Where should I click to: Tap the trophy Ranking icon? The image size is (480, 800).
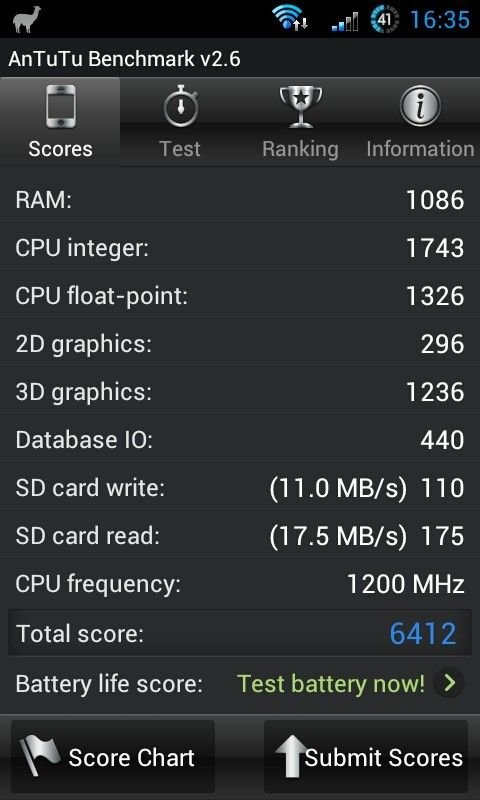tap(301, 106)
